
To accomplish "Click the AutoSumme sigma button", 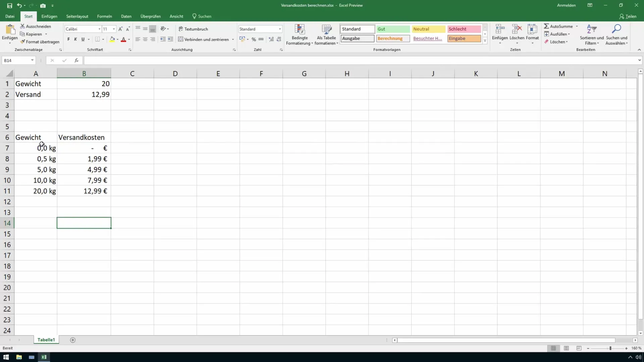I will point(558,26).
